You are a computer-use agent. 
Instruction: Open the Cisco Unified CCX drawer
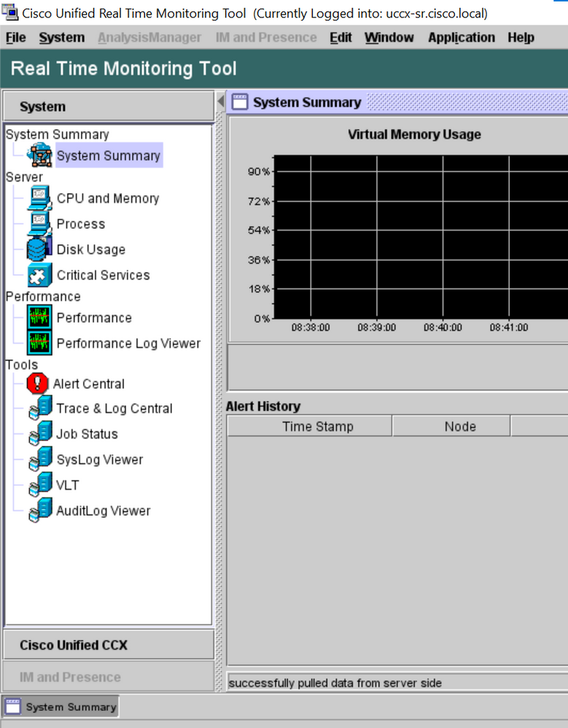click(x=109, y=644)
